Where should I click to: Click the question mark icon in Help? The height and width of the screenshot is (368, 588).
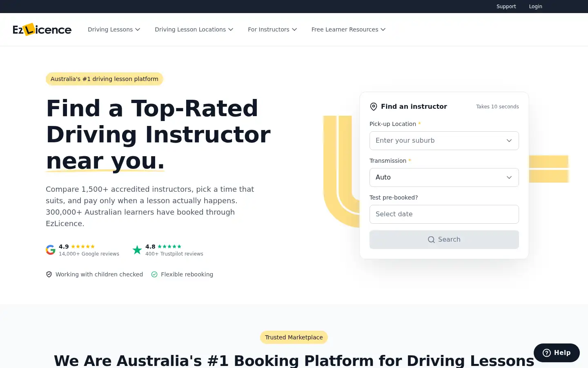pyautogui.click(x=547, y=353)
